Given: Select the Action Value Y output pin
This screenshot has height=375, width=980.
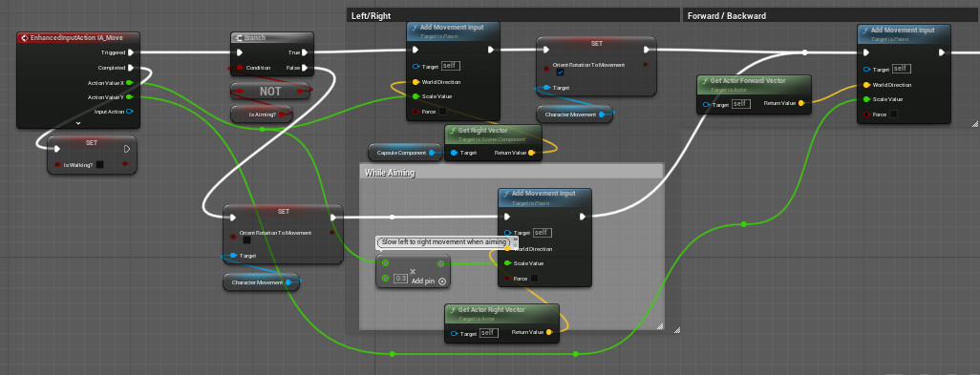Looking at the screenshot, I should pos(129,96).
